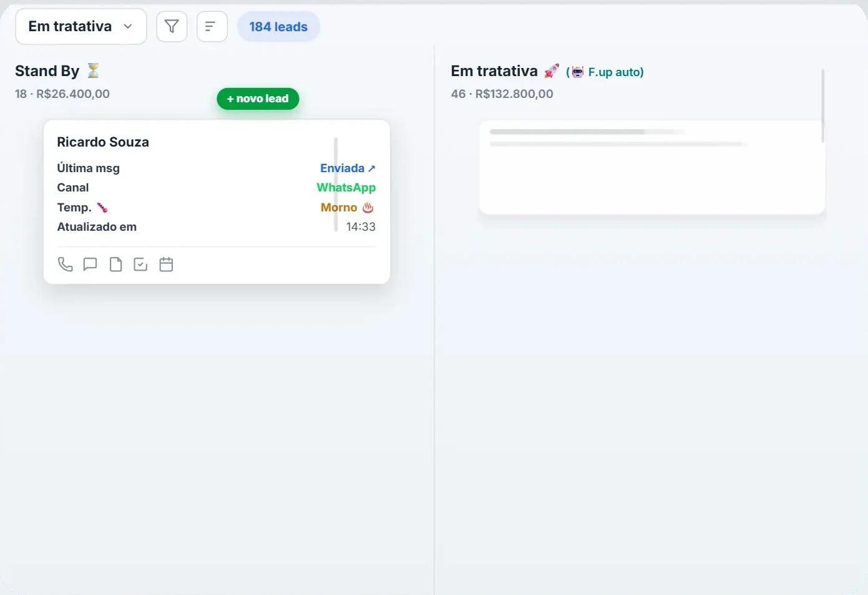868x595 pixels.
Task: Click the F.up auto label
Action: [616, 72]
